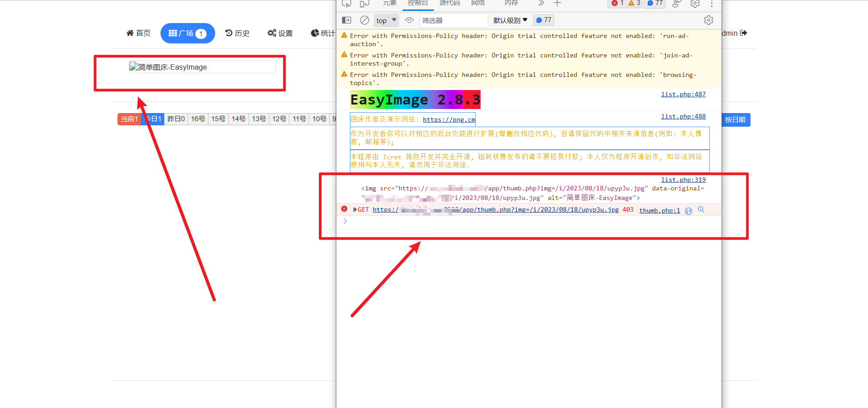Screen dimensions: 868x408
Task: Create a live expression with eye icon
Action: (409, 20)
